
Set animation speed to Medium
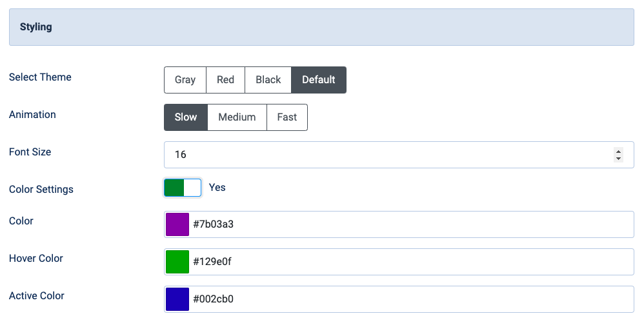point(237,117)
